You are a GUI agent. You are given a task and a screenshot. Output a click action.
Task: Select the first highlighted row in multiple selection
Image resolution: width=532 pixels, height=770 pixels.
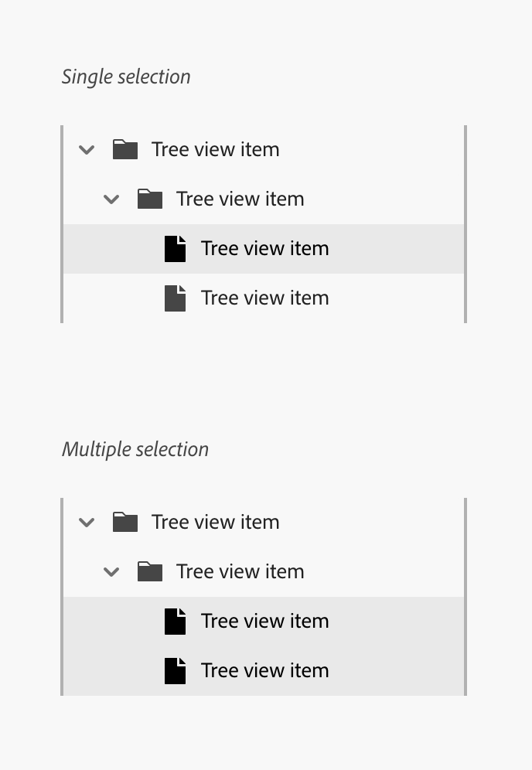(265, 621)
